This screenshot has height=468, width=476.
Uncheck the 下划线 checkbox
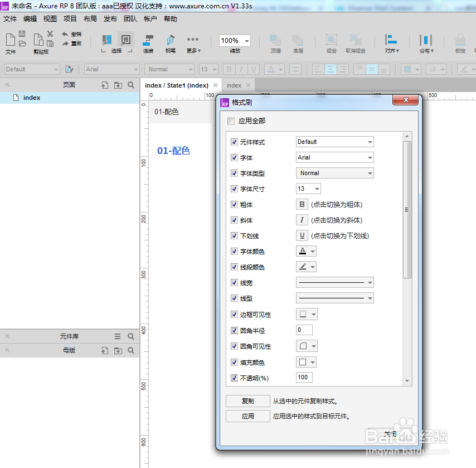[234, 235]
